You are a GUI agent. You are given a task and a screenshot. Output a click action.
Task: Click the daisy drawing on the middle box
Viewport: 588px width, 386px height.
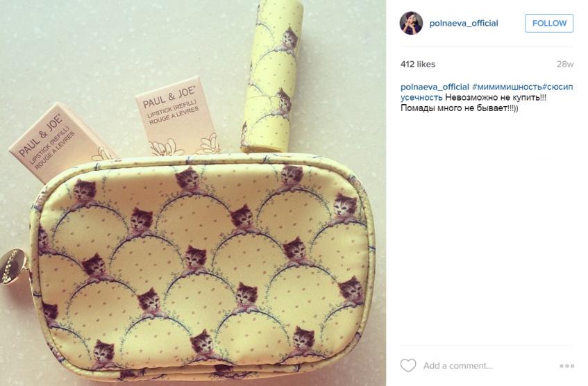pyautogui.click(x=167, y=147)
